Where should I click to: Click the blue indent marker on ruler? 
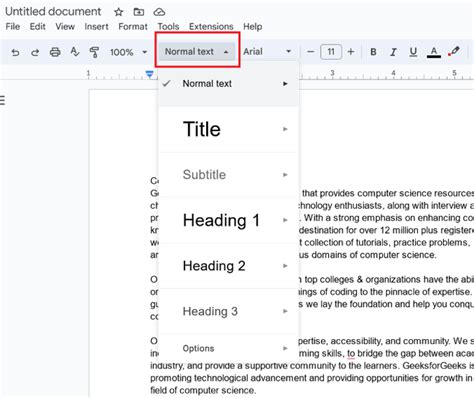point(150,74)
